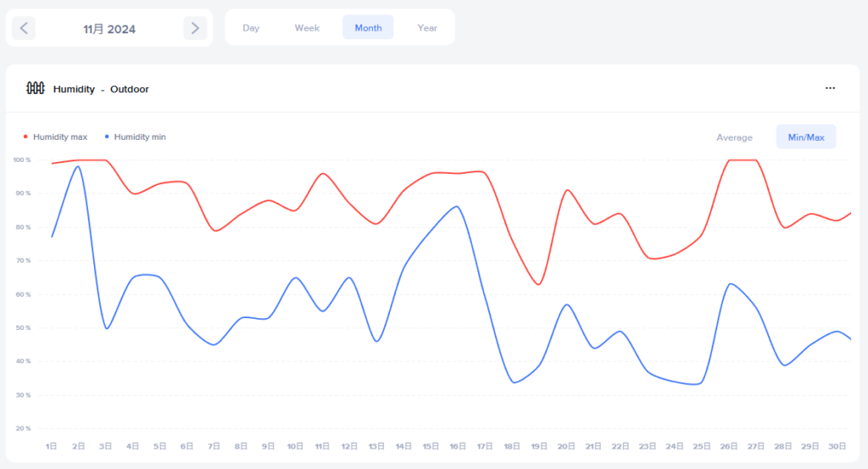Screen dimensions: 868x469
Task: Switch to Day view
Action: [x=251, y=28]
